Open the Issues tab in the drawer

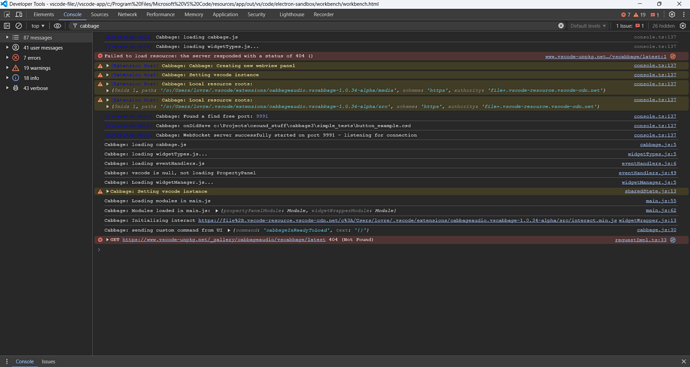48,361
